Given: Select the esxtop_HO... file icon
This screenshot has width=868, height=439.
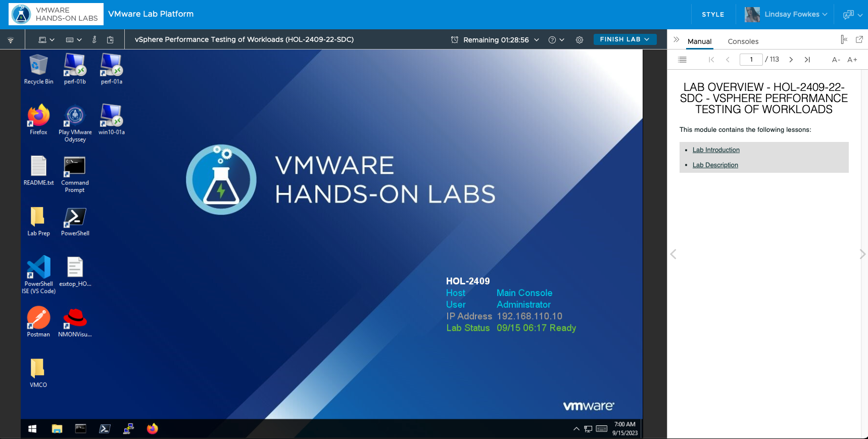Looking at the screenshot, I should pos(75,271).
